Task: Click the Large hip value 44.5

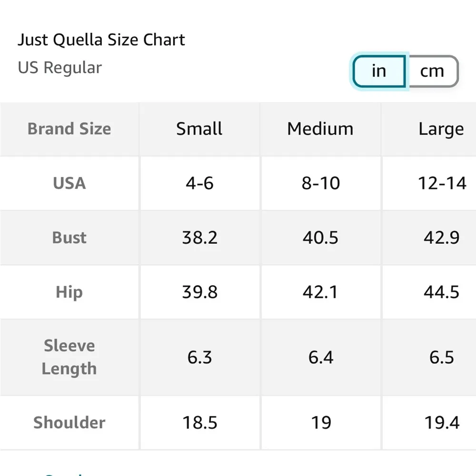Action: (441, 292)
